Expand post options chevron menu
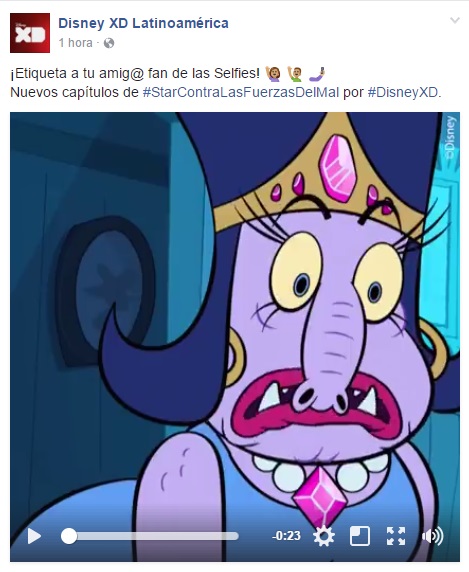The width and height of the screenshot is (469, 572). (x=454, y=20)
